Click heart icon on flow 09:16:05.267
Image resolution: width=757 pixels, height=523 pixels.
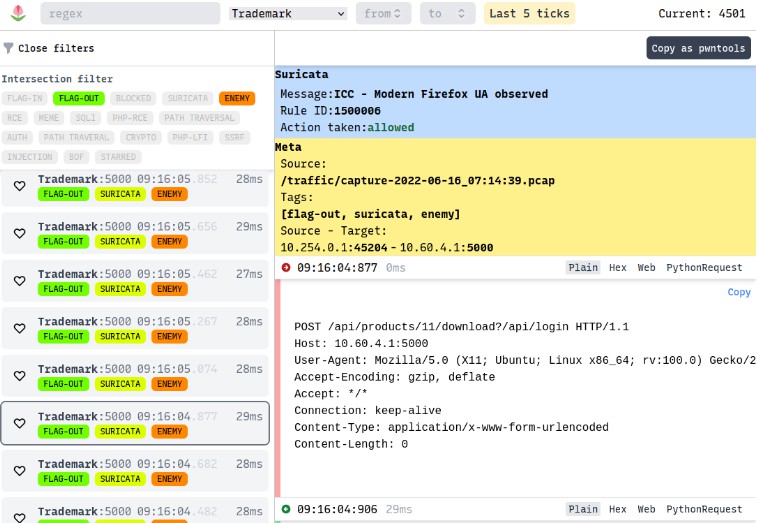click(19, 328)
